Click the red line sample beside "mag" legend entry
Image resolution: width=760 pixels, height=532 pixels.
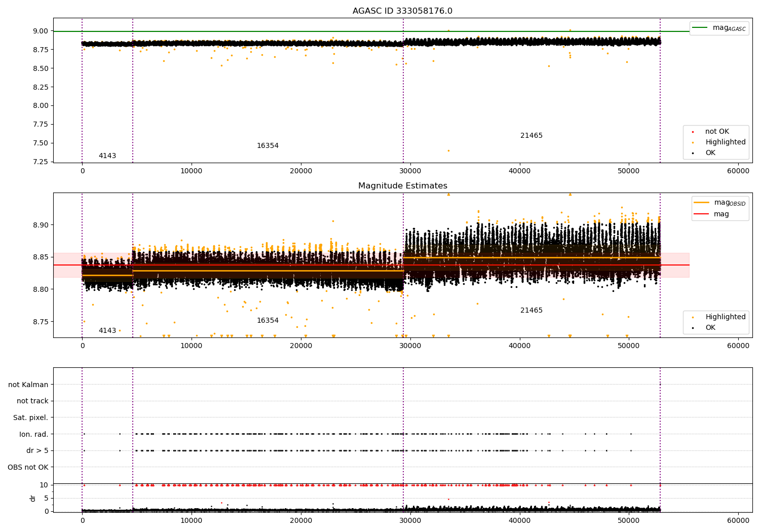[701, 214]
